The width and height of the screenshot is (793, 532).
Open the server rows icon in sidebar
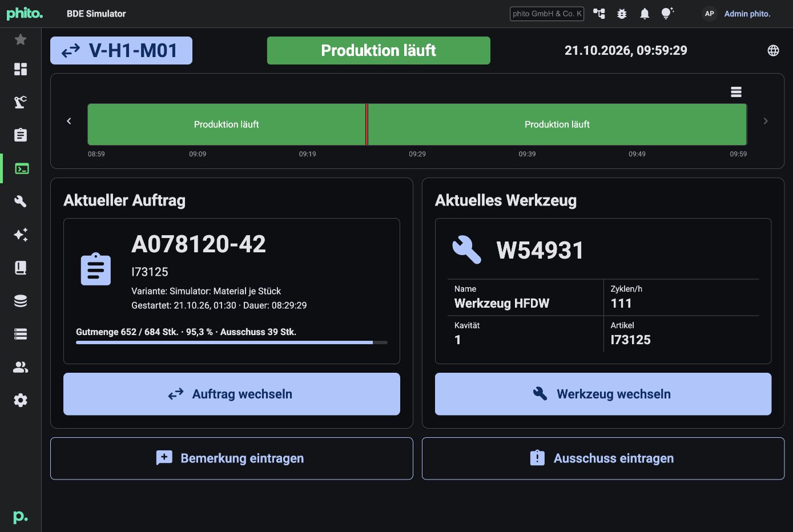point(21,334)
